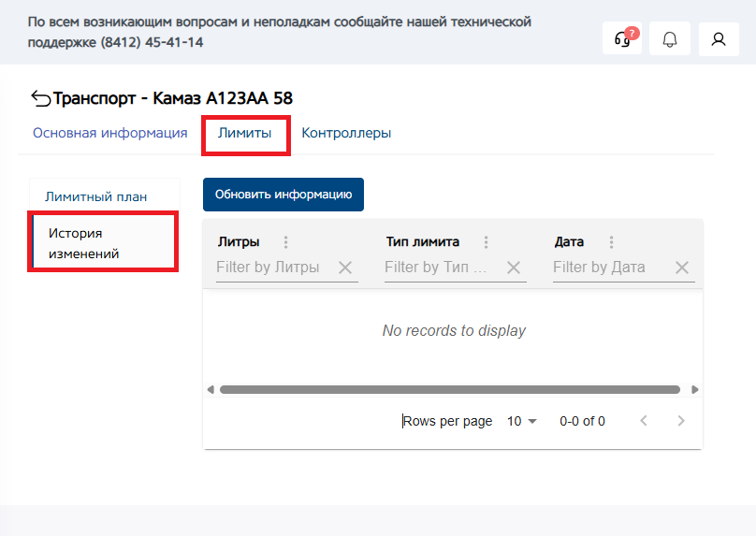Click the left scroll arrow of table
Screen dimensions: 756x536
[x=211, y=389]
